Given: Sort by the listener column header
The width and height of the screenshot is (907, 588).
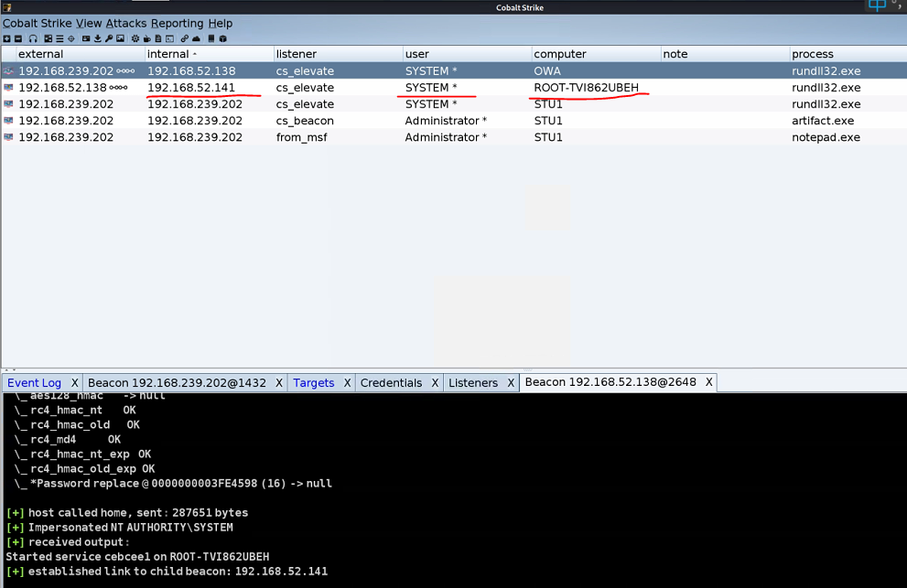Looking at the screenshot, I should click(338, 54).
